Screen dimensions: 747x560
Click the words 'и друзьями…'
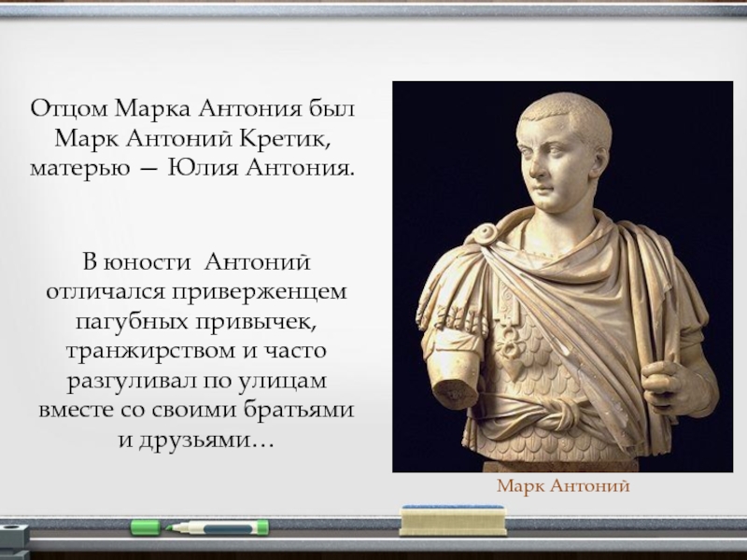tap(196, 440)
